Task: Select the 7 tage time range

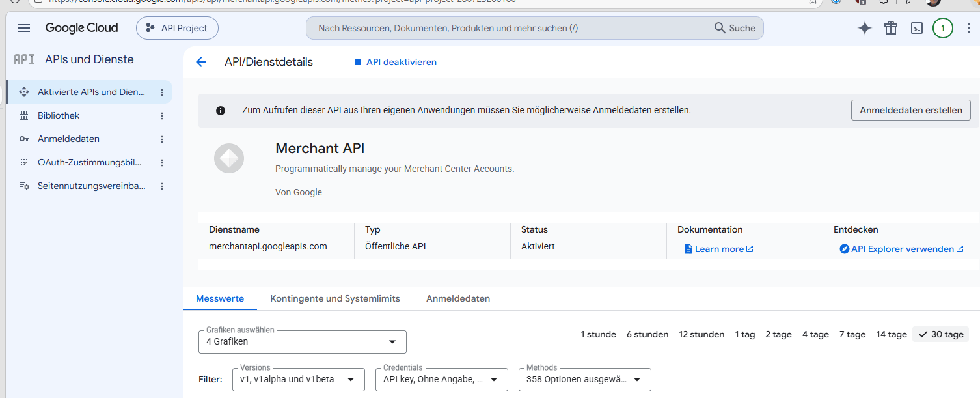Action: pos(852,334)
